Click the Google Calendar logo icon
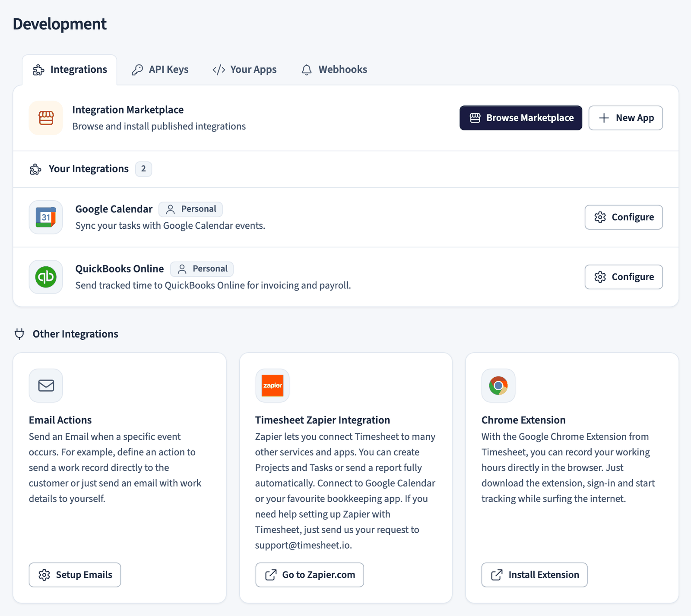The image size is (691, 616). point(46,217)
